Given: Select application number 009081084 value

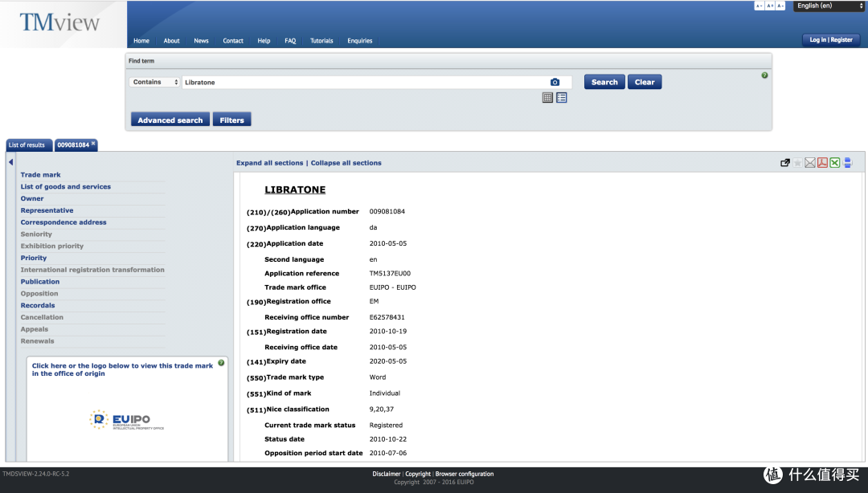Looking at the screenshot, I should pos(387,211).
